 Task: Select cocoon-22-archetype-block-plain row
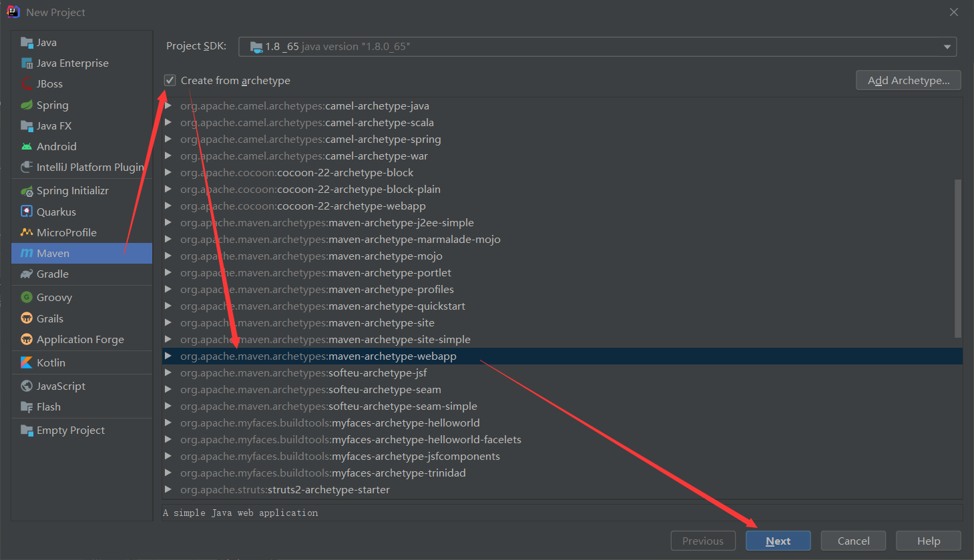562,189
